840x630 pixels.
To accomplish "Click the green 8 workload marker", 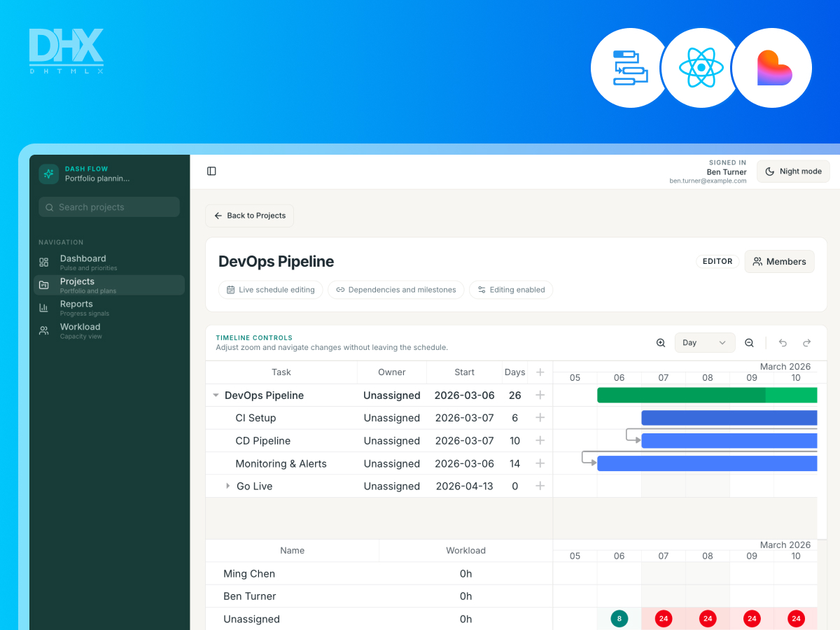I will click(619, 619).
